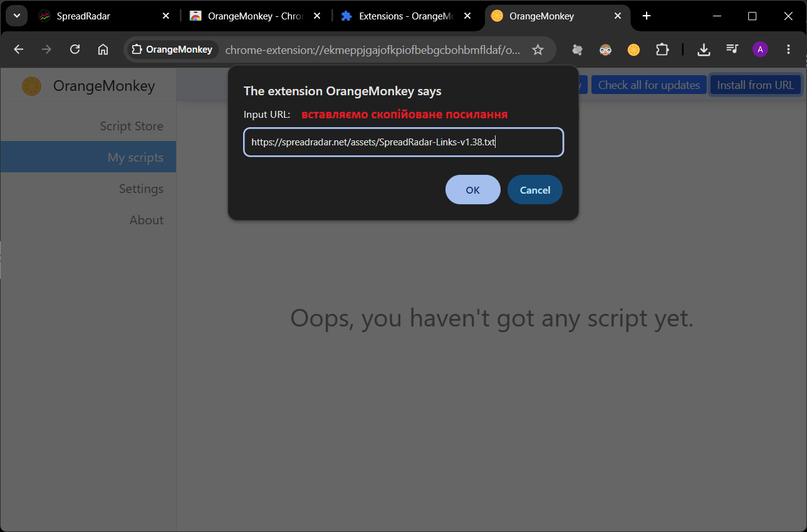Image resolution: width=807 pixels, height=532 pixels.
Task: Close the active OrangeMonkey tab
Action: 618,16
